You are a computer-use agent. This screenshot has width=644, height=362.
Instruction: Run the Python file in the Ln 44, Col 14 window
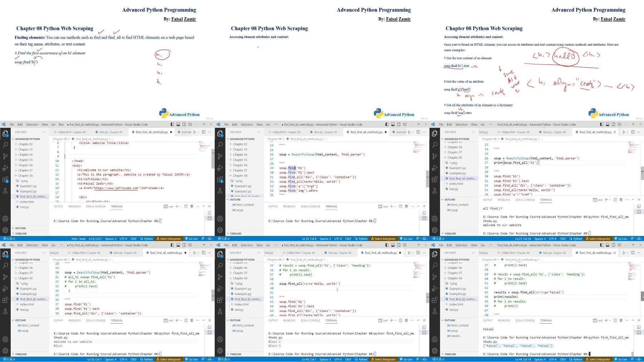click(x=624, y=253)
